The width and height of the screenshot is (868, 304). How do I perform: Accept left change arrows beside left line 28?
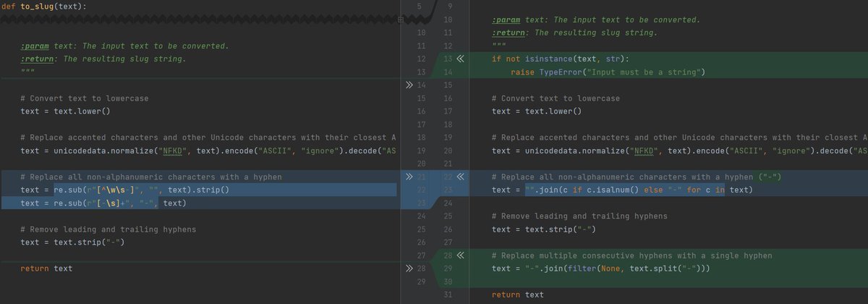point(410,269)
